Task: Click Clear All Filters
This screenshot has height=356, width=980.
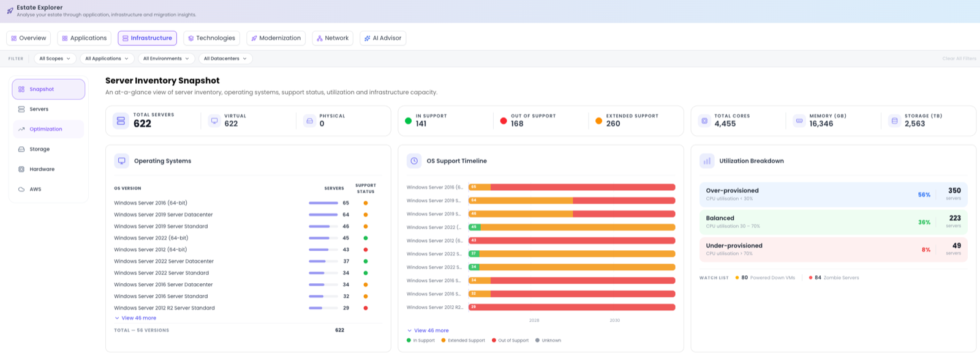Action: click(959, 59)
